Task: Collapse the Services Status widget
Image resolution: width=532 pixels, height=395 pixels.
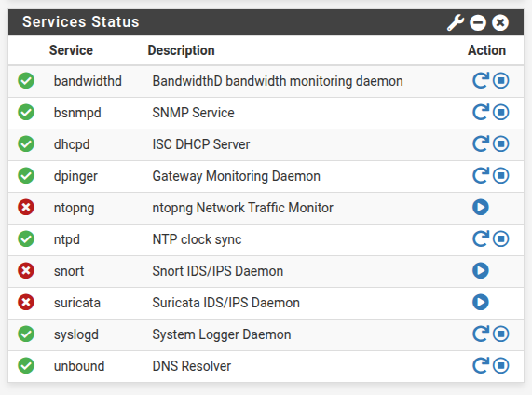Action: pyautogui.click(x=478, y=22)
